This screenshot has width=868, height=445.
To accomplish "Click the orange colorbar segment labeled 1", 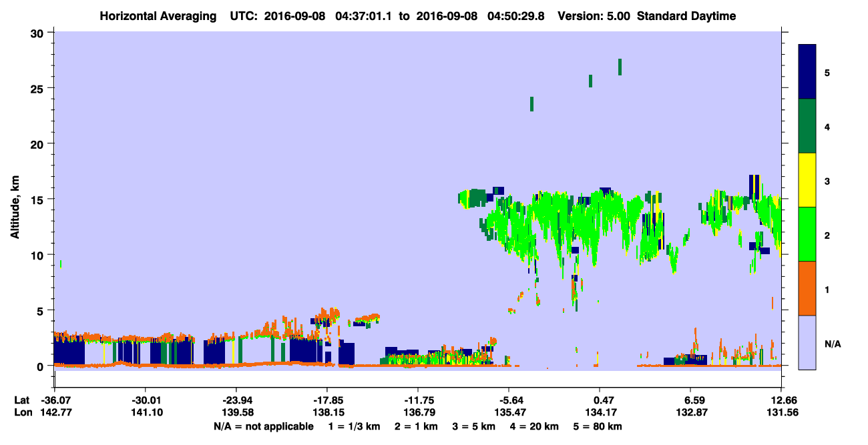I will [807, 288].
